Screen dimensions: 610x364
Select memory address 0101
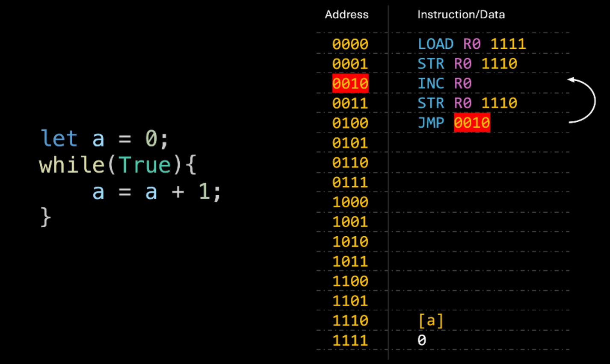[x=350, y=143]
